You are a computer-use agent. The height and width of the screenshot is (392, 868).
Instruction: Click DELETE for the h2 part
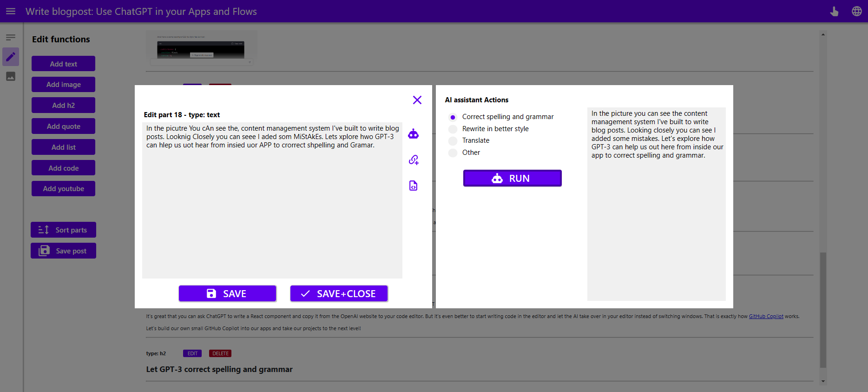(x=220, y=353)
